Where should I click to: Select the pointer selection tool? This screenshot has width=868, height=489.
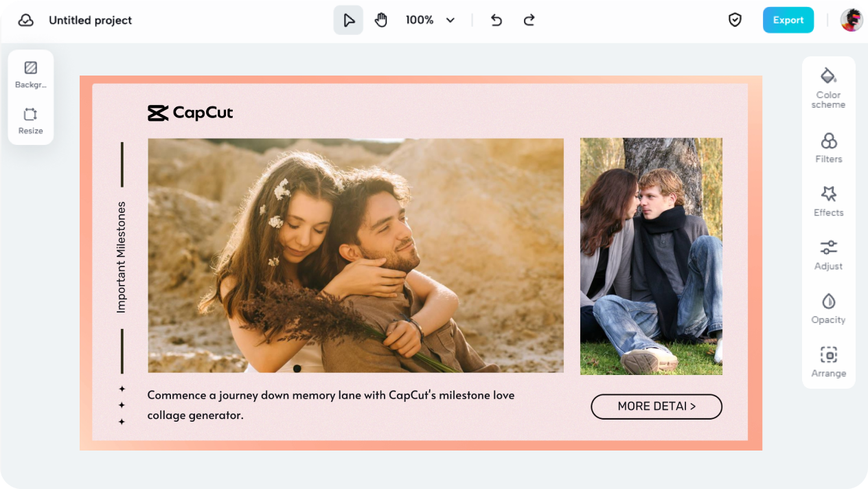click(349, 21)
